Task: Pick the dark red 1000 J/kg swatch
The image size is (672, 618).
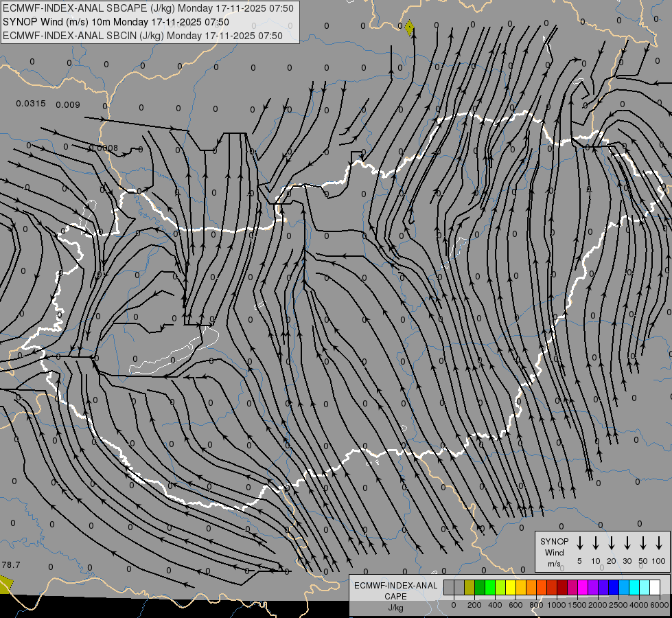Action: tap(562, 587)
